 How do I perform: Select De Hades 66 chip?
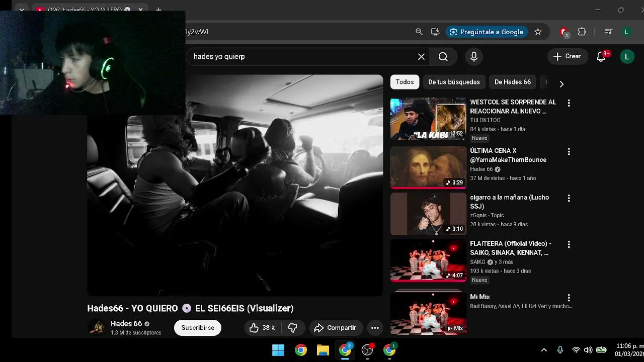(x=513, y=82)
